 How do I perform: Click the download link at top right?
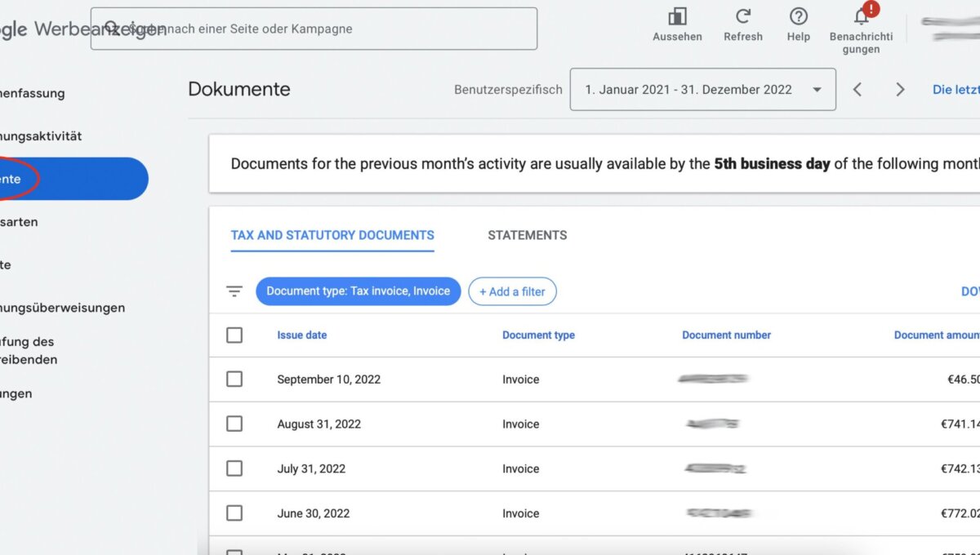pos(970,291)
